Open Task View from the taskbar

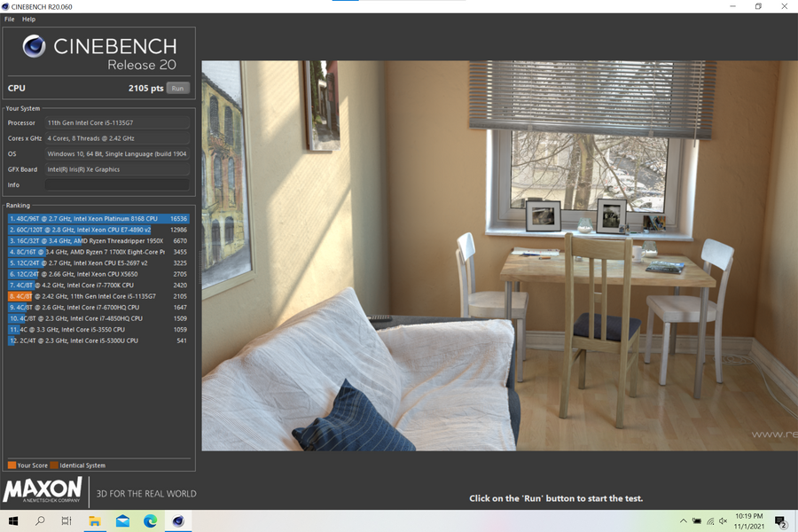click(x=67, y=521)
